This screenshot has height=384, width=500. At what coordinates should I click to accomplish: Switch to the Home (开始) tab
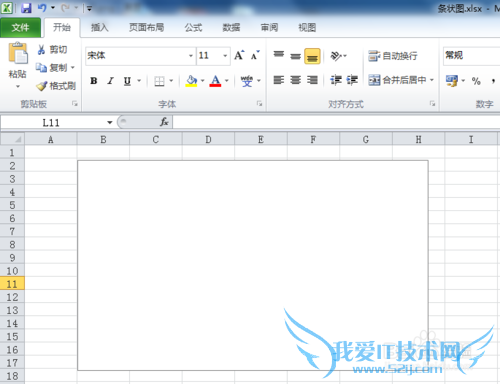pyautogui.click(x=62, y=27)
